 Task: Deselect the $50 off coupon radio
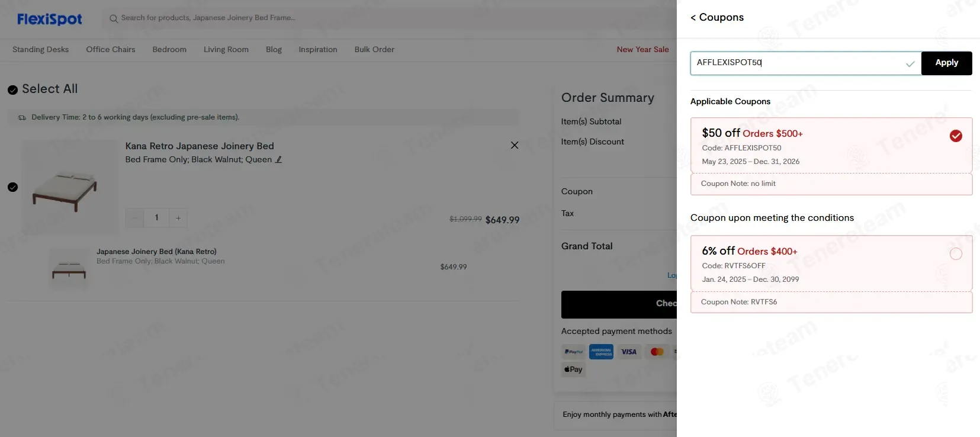[x=956, y=136]
